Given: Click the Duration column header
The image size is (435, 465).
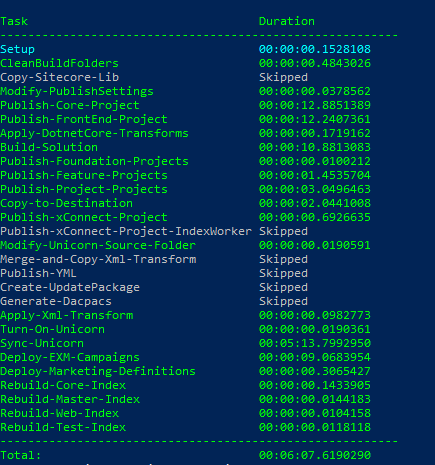Looking at the screenshot, I should 287,21.
